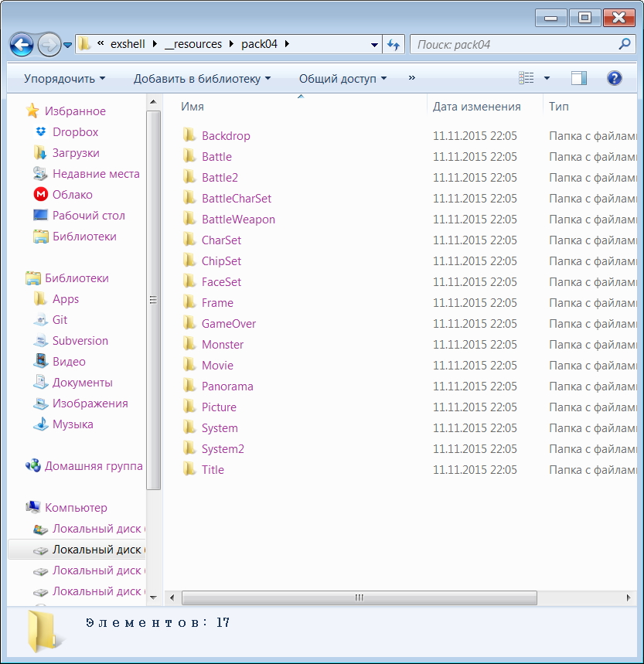
Task: Click the Help question mark icon
Action: click(x=615, y=78)
